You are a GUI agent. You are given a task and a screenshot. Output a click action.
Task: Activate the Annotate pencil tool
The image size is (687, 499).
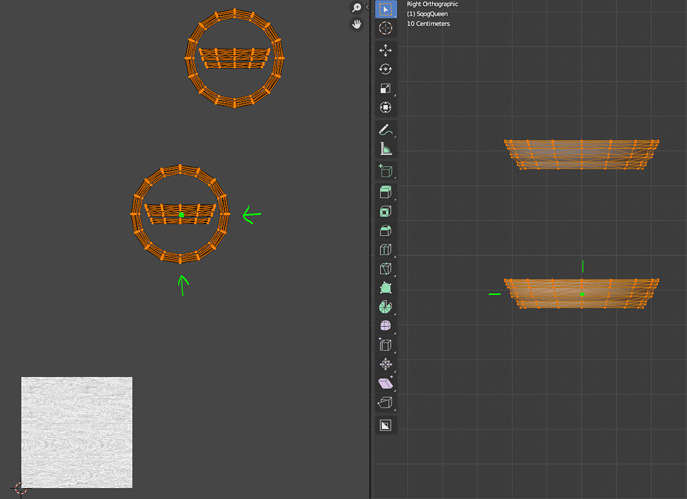[386, 130]
